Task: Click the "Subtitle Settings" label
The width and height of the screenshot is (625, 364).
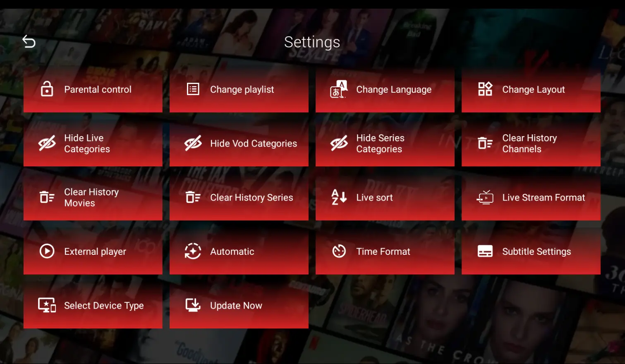Action: tap(536, 251)
